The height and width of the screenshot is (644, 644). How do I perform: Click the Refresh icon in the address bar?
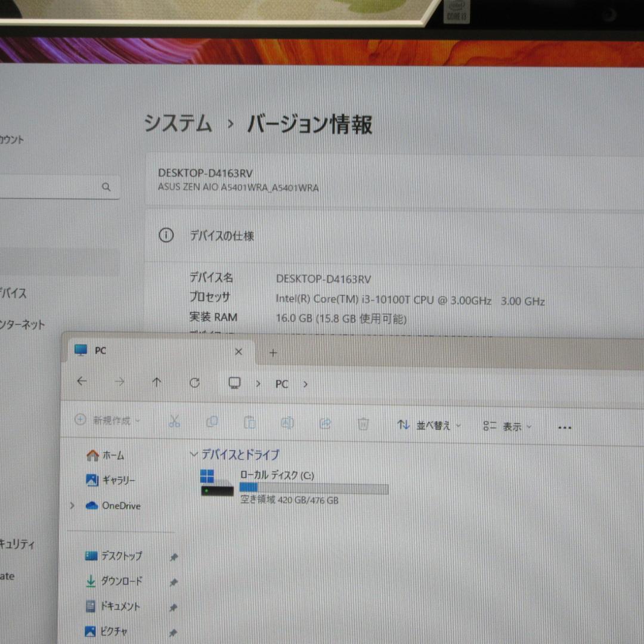tap(194, 382)
